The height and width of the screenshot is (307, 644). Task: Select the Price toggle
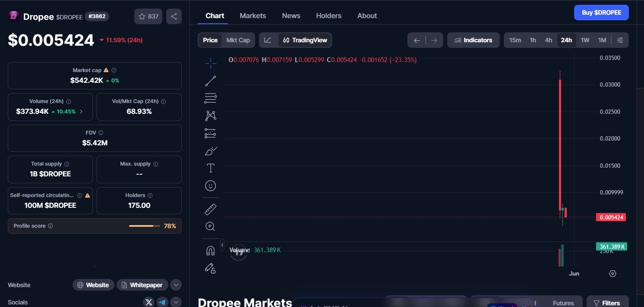[210, 40]
